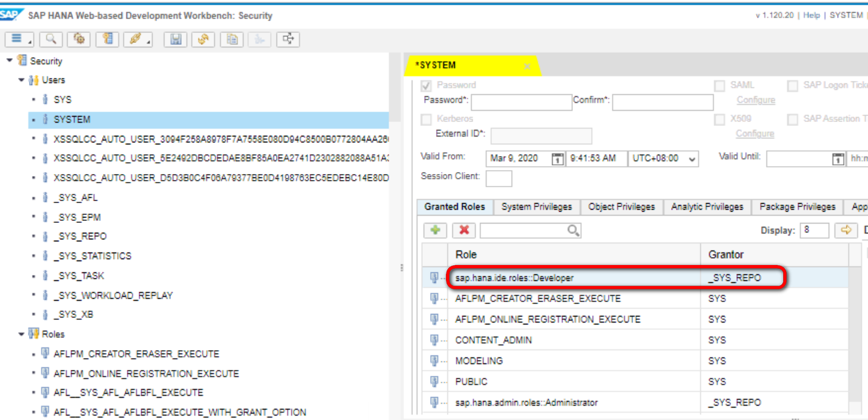Switch to Object Privileges tab

[622, 206]
